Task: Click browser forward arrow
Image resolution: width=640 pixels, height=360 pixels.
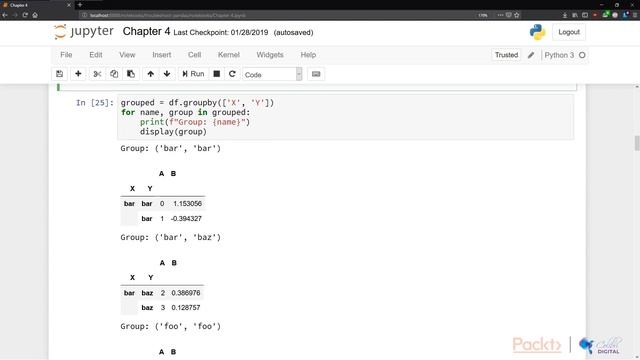Action: pos(15,15)
